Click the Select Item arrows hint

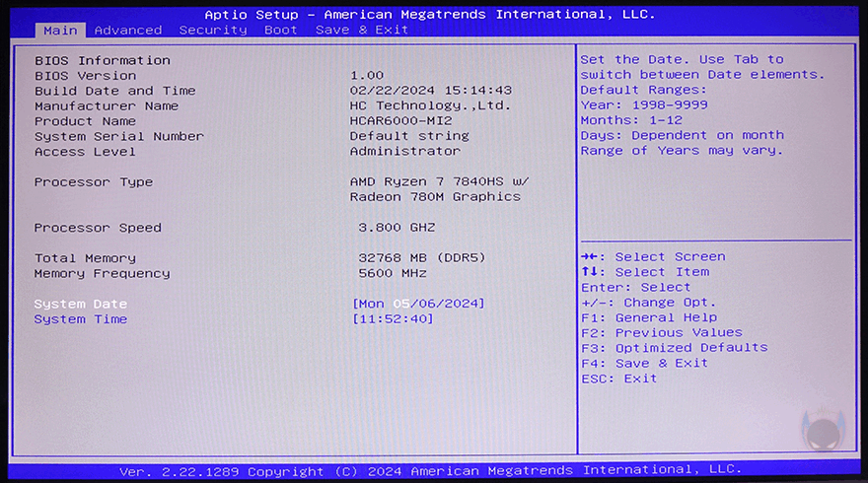[645, 272]
